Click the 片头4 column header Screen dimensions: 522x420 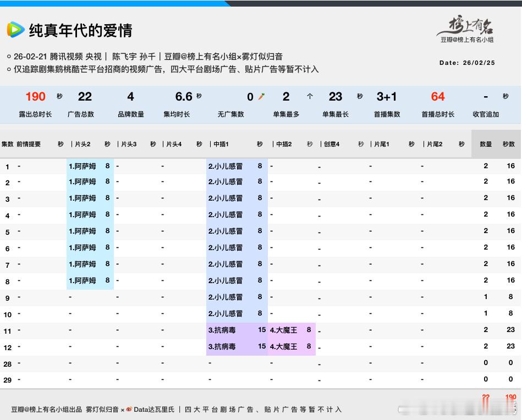pos(174,144)
